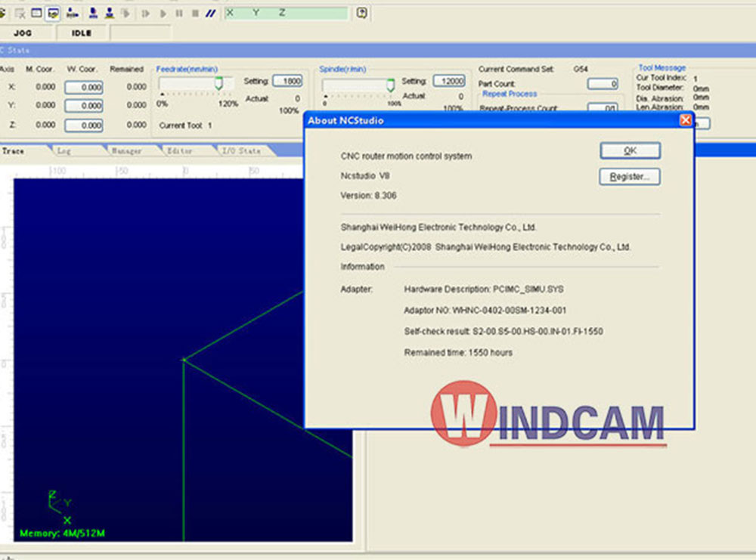This screenshot has width=756, height=560.
Task: Select the IDLE status button
Action: [x=81, y=33]
